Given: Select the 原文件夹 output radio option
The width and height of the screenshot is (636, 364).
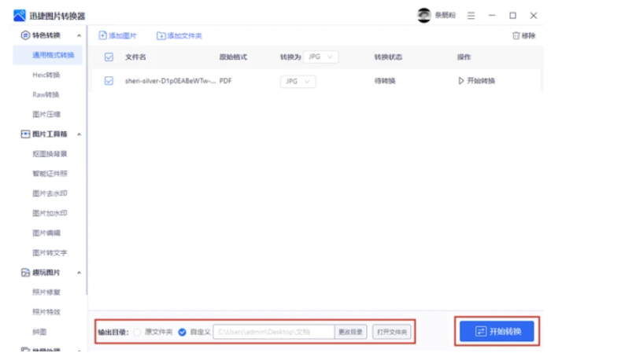Looking at the screenshot, I should [137, 333].
